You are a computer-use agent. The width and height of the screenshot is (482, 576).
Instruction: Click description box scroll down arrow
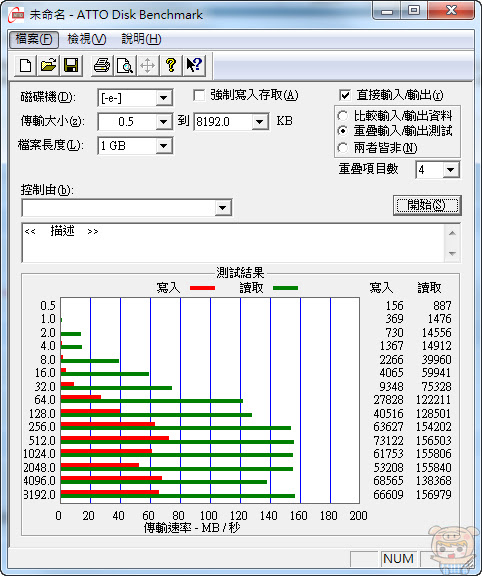tap(452, 253)
